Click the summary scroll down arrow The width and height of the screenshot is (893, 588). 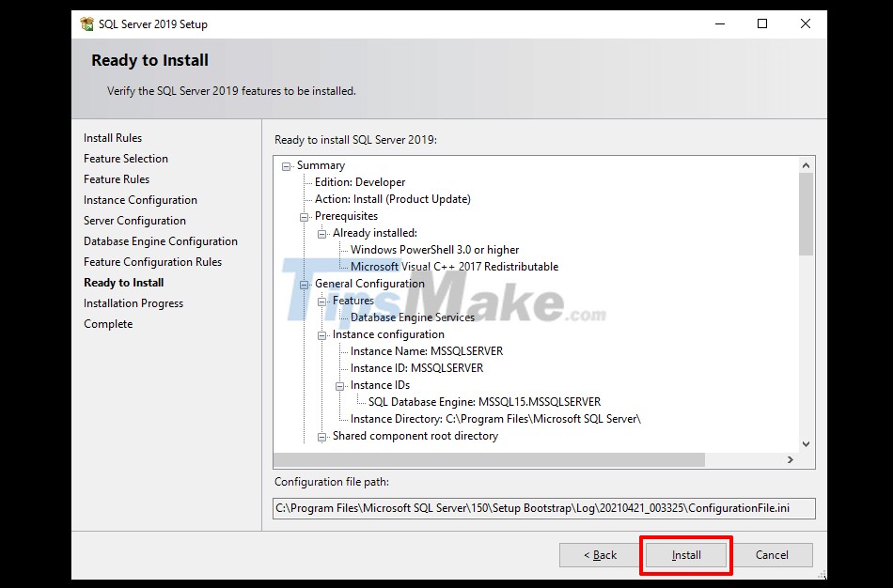coord(806,444)
